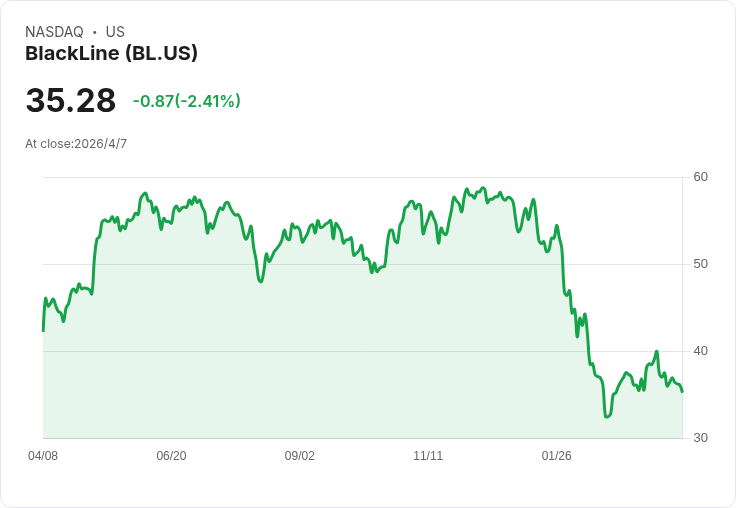Click the 06/20 date on x-axis
Screen dimensions: 736x508
[171, 456]
